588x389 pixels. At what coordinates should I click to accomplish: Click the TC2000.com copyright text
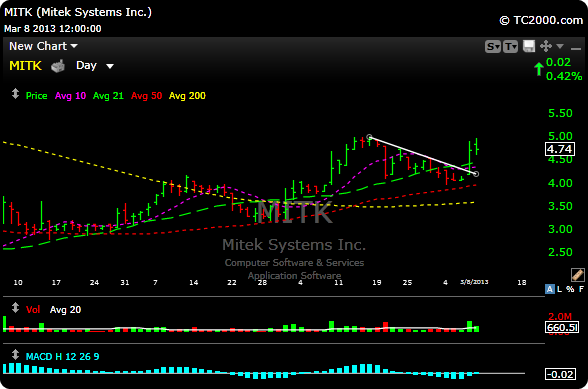coord(541,20)
